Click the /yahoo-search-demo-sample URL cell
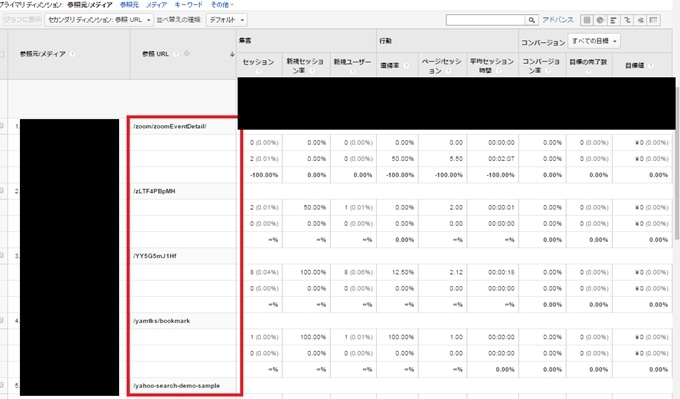Image resolution: width=680 pixels, height=399 pixels. point(177,386)
